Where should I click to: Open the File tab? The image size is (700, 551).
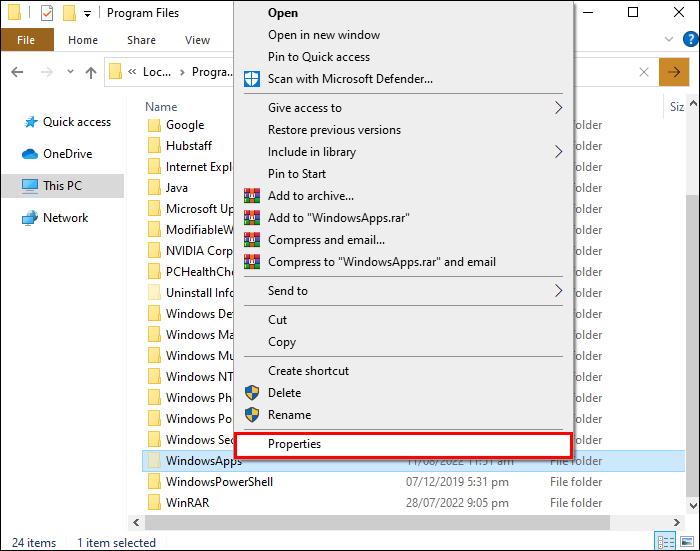tap(27, 40)
